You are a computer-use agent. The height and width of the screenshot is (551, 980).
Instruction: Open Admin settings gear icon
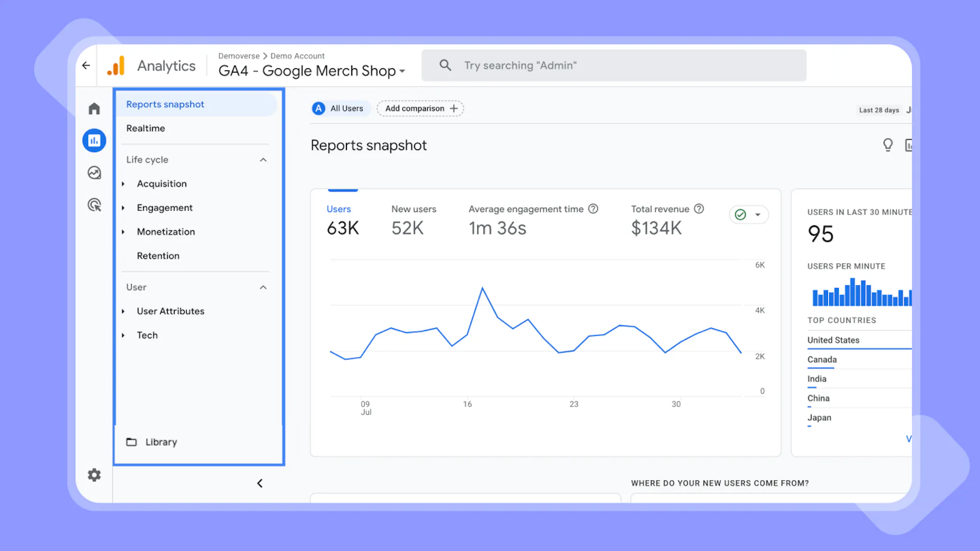click(94, 475)
